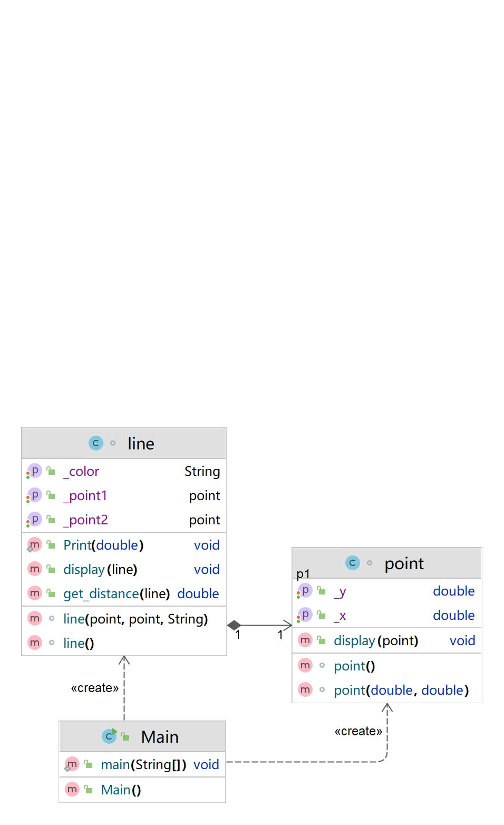Click the method icon next to Main()
Viewport: 504px width, 825px height.
72,789
